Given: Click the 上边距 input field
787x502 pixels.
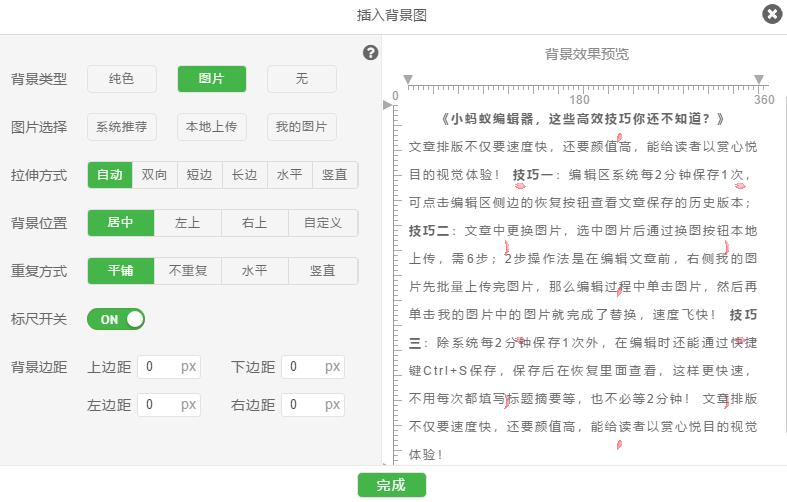Looking at the screenshot, I should (x=169, y=367).
